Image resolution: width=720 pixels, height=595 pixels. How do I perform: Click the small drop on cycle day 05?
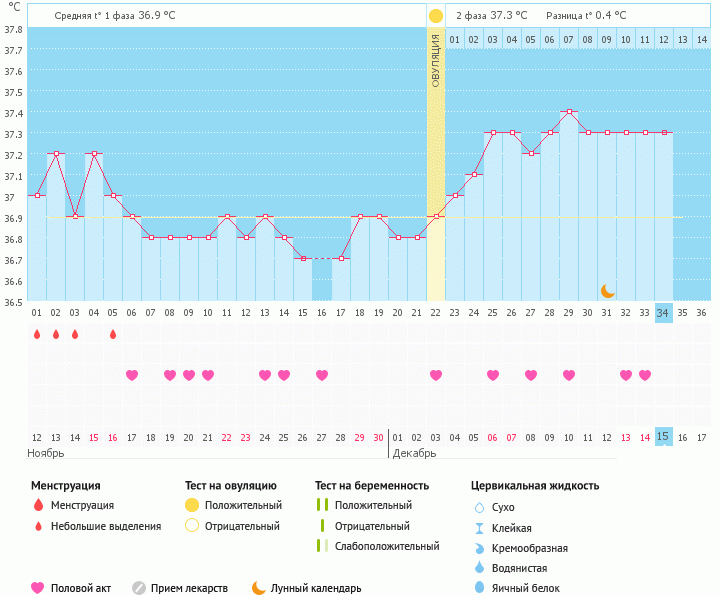(x=113, y=334)
